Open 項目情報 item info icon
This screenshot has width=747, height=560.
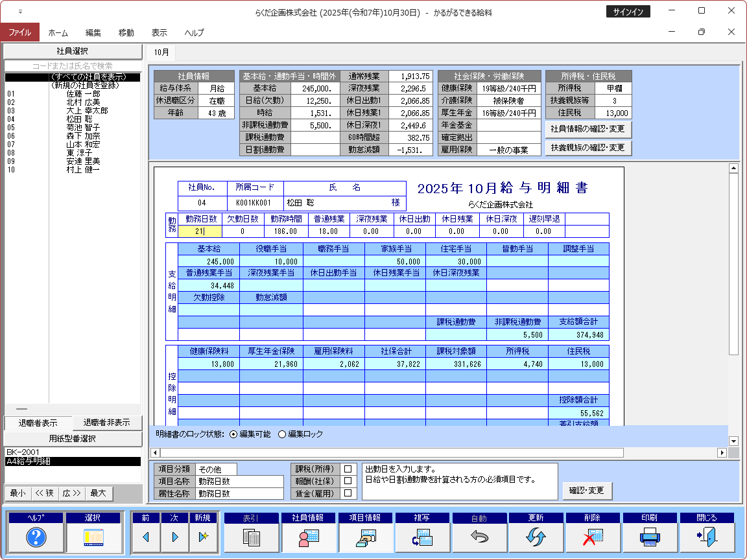pos(365,537)
